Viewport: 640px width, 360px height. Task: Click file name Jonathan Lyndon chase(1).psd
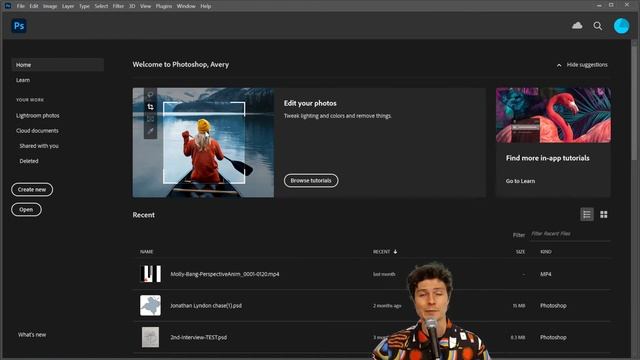click(x=206, y=305)
